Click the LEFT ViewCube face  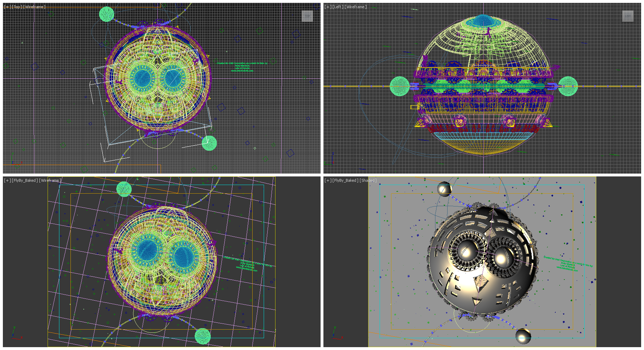(628, 16)
